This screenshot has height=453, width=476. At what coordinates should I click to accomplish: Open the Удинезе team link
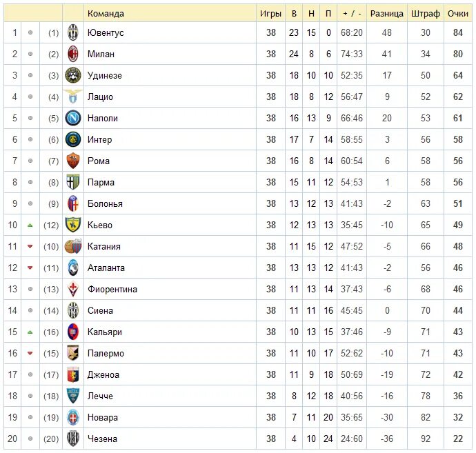[x=105, y=75]
